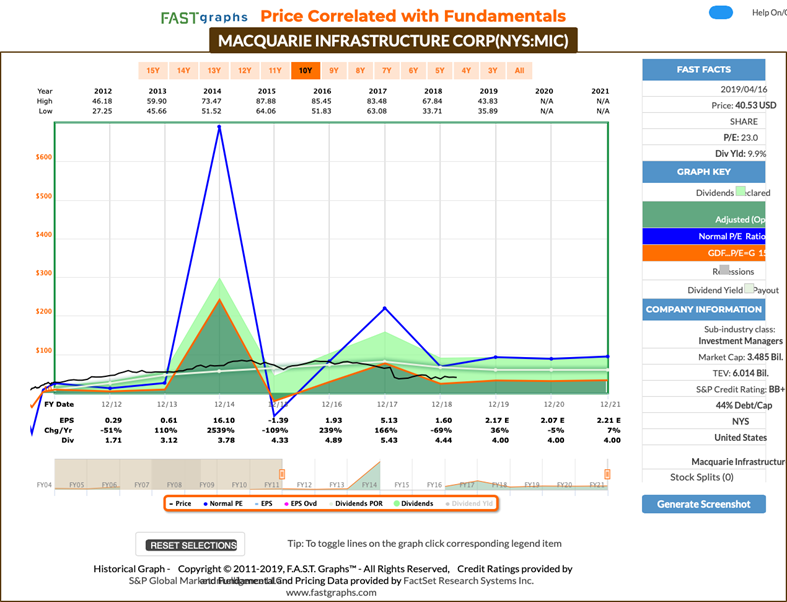Select the 11Y time range tab
This screenshot has width=787, height=602.
(275, 71)
